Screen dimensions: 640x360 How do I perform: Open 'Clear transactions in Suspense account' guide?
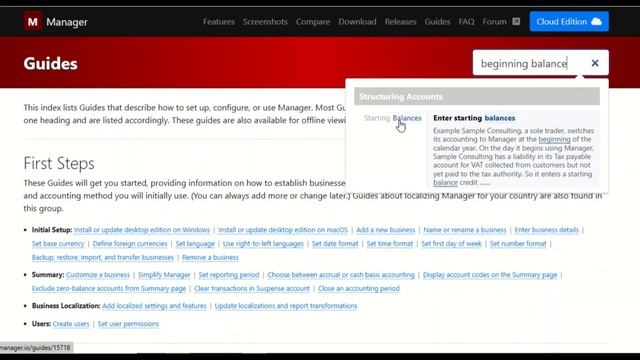[x=252, y=289]
